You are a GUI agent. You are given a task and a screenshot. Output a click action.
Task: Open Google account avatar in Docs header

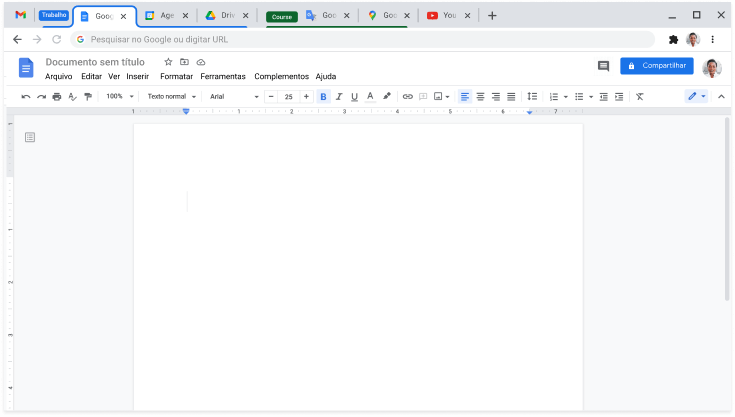click(x=712, y=68)
